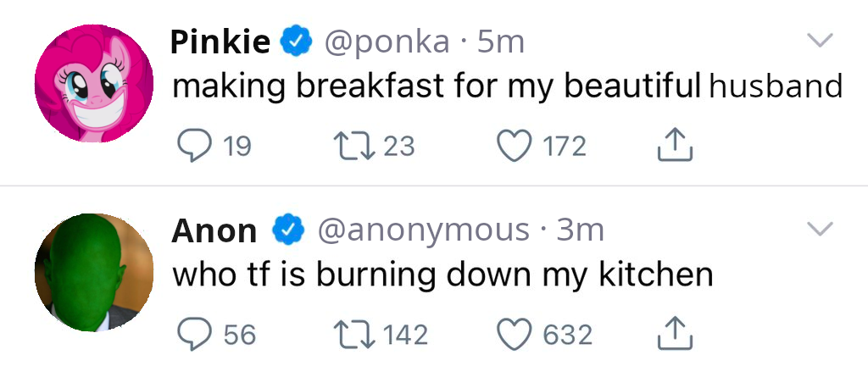Reply to Anon's kitchen tweet

click(x=192, y=334)
